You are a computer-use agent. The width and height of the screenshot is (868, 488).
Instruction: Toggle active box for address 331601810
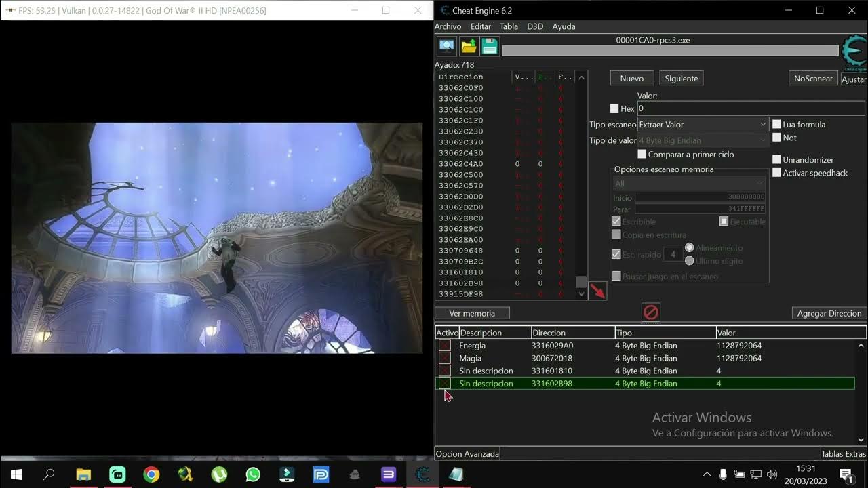pyautogui.click(x=445, y=371)
